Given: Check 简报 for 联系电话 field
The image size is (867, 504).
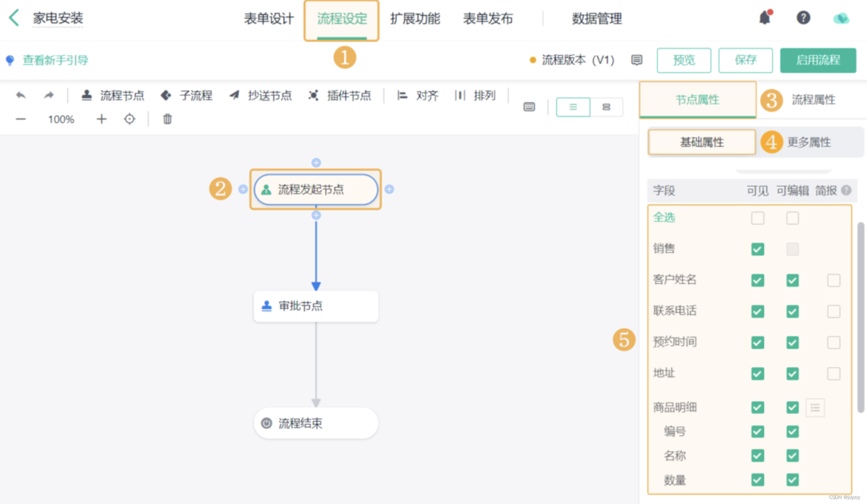Looking at the screenshot, I should click(x=834, y=312).
